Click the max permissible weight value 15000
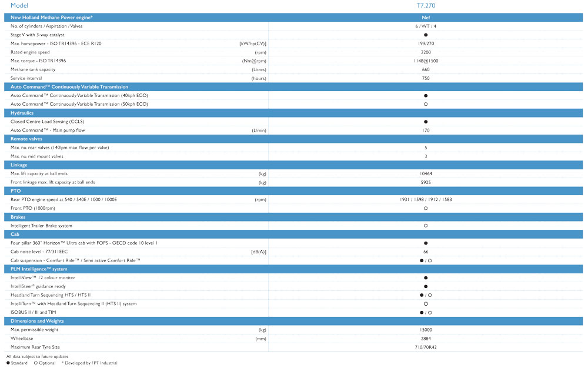The height and width of the screenshot is (368, 588). (x=426, y=330)
